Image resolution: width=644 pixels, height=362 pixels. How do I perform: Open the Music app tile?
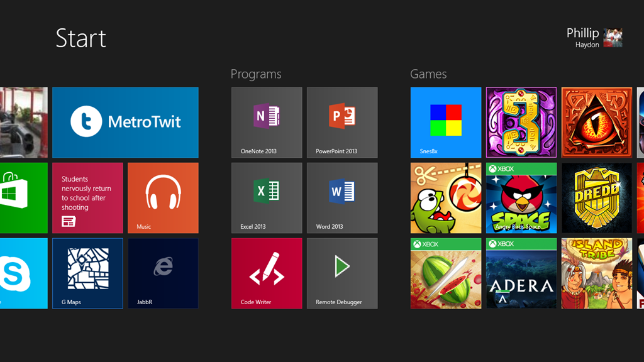pos(163,198)
